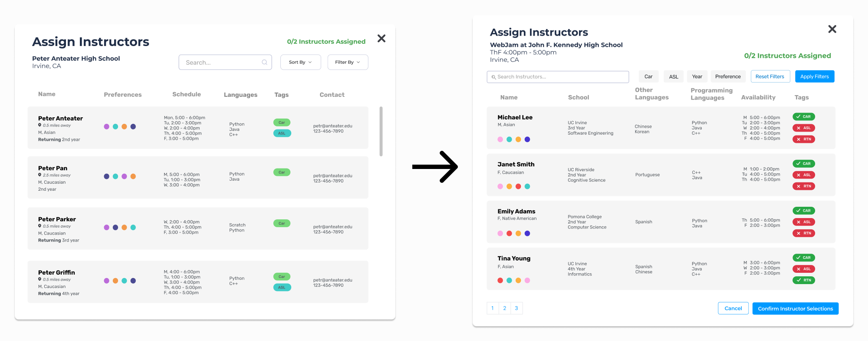Click the Contact column header

(x=332, y=95)
